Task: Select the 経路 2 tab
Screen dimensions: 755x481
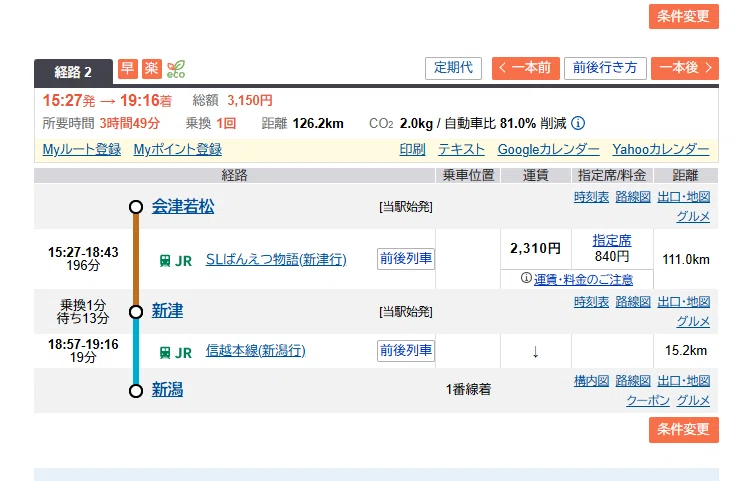Action: click(73, 72)
